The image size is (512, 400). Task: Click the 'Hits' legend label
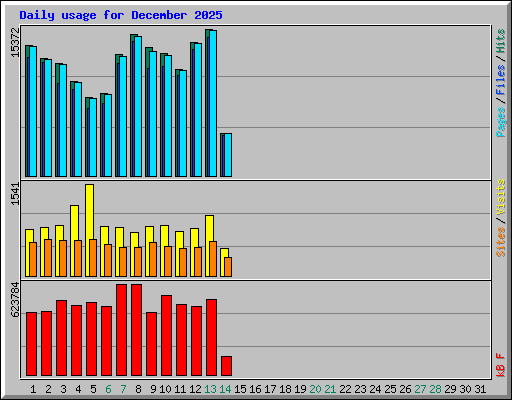501,41
